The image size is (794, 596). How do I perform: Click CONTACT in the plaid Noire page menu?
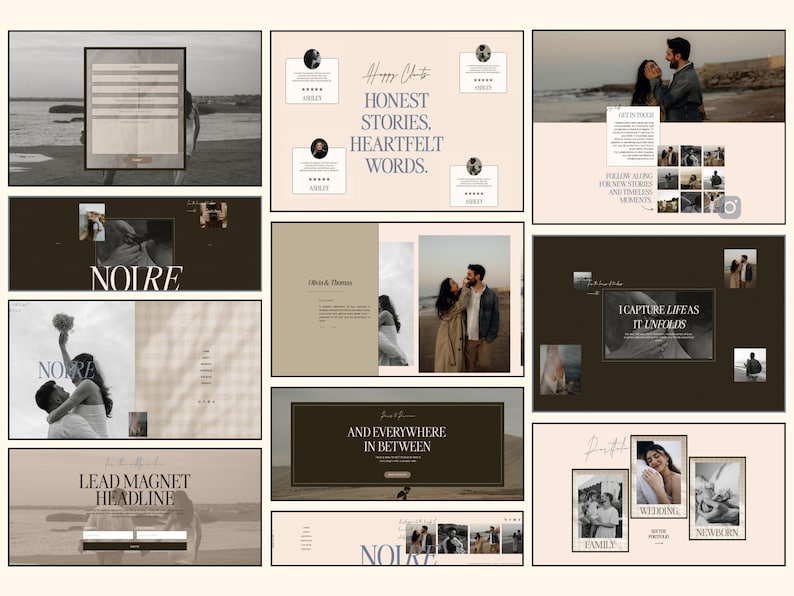[206, 383]
